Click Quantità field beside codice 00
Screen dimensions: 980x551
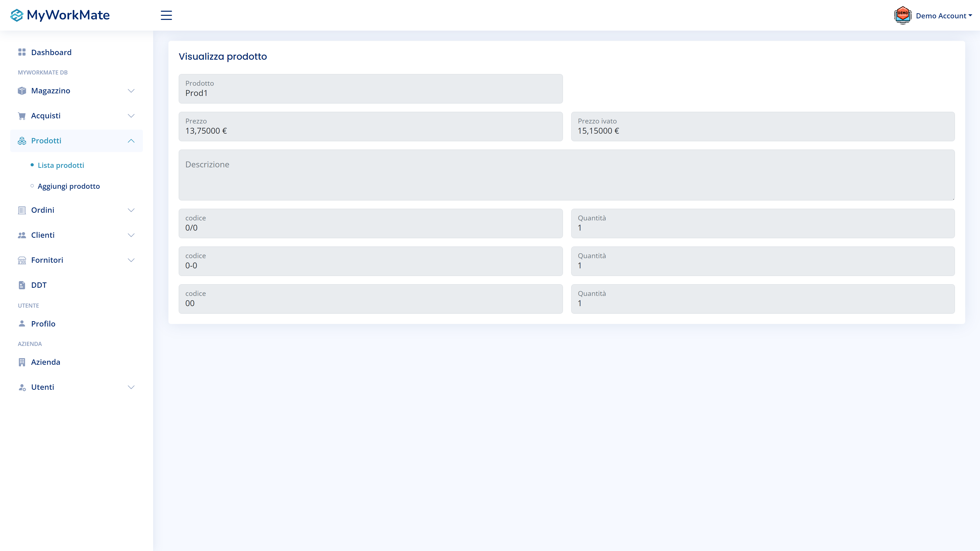(x=763, y=299)
